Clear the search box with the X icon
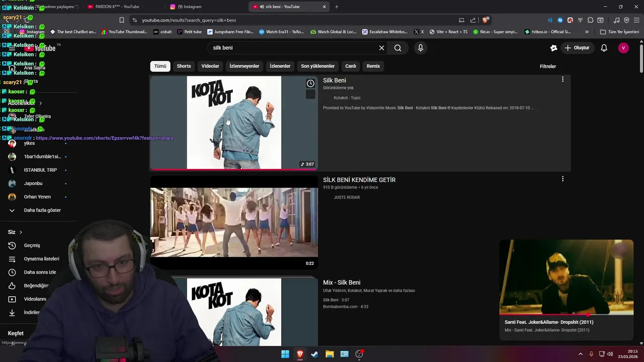Viewport: 644px width, 362px height. pos(381,48)
